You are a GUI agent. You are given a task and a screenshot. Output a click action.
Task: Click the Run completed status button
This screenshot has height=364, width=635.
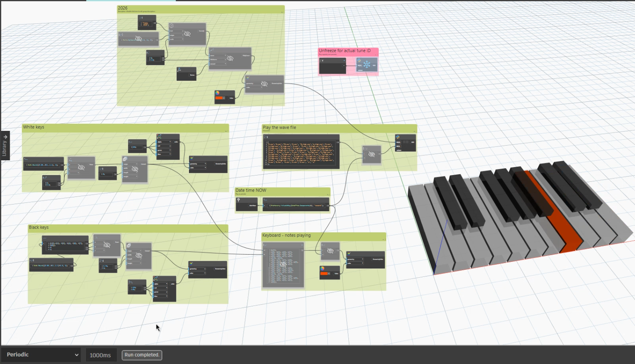tap(142, 355)
